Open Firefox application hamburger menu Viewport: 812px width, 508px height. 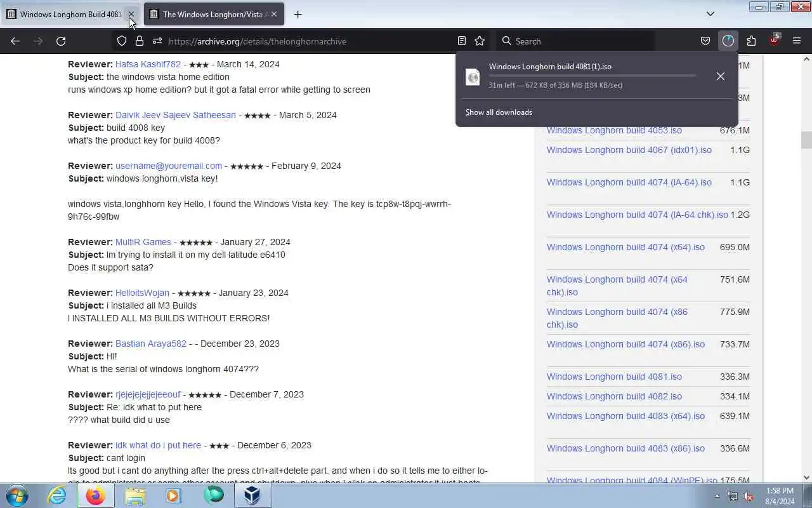click(x=797, y=41)
